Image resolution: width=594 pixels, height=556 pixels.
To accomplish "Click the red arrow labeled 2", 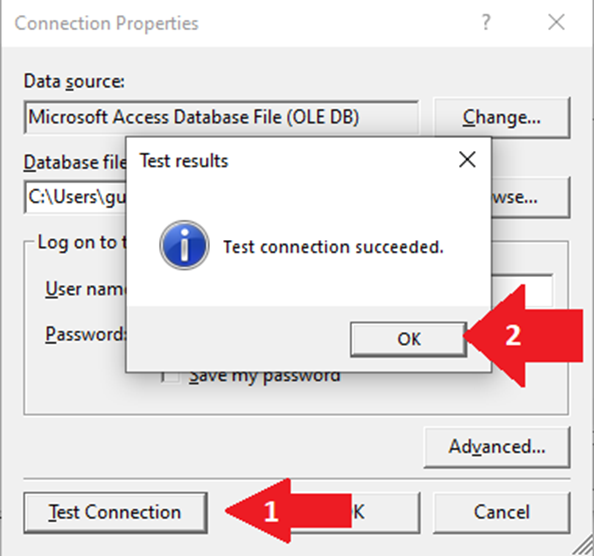I will [x=525, y=336].
